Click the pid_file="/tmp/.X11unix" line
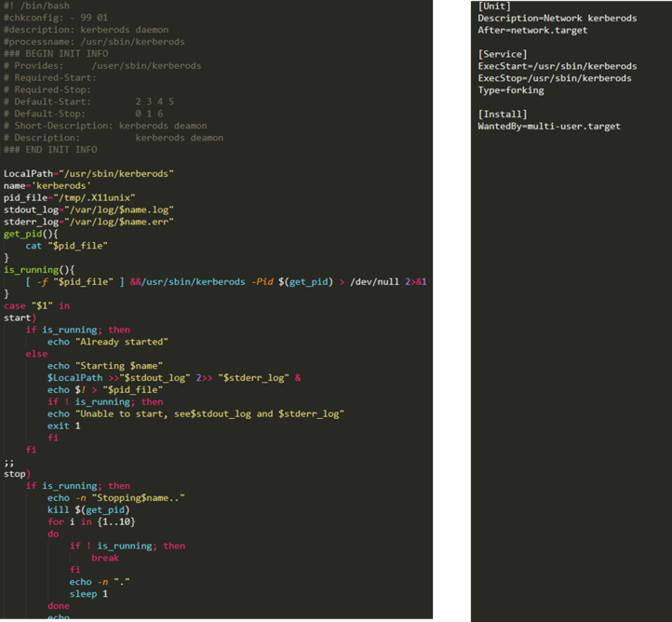The height and width of the screenshot is (622, 672). (70, 197)
